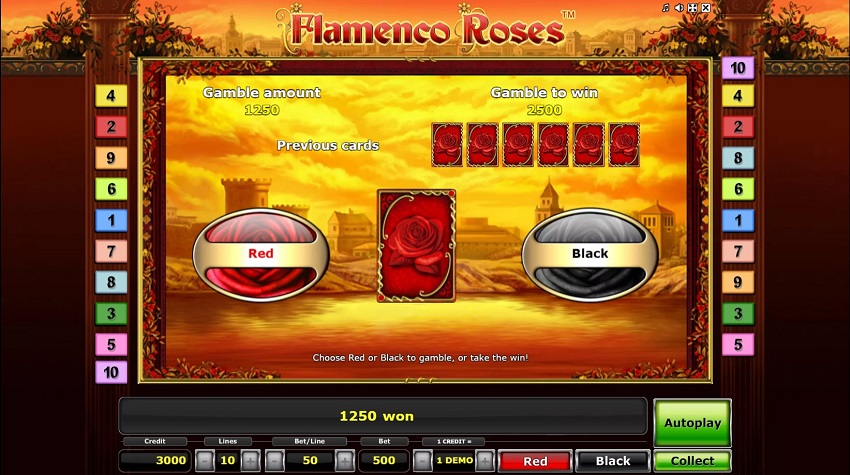Choose the Black rose oval

(x=590, y=254)
